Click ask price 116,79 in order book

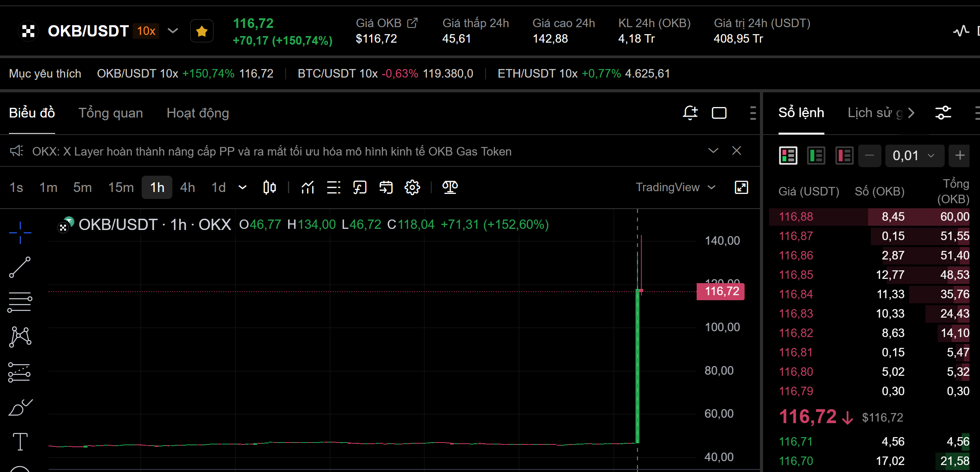tap(796, 391)
